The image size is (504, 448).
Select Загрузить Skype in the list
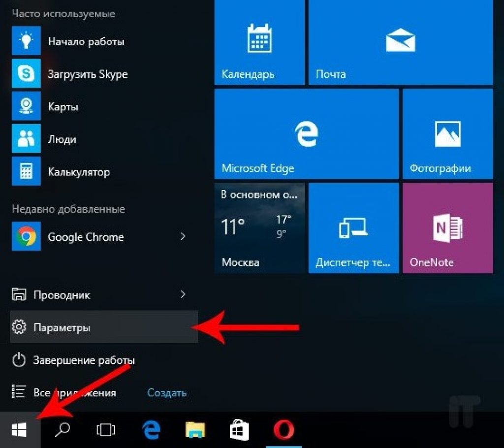click(104, 73)
